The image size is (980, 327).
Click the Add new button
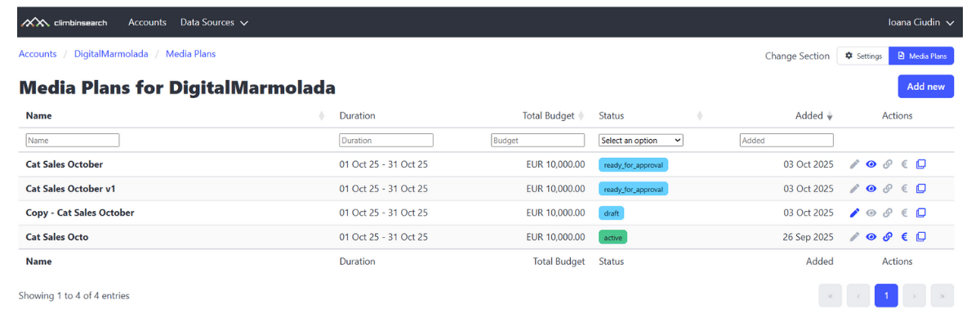(925, 87)
